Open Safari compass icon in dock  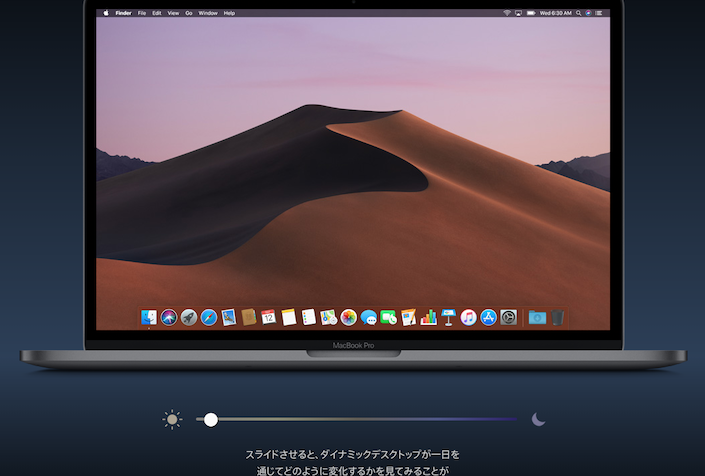[209, 317]
